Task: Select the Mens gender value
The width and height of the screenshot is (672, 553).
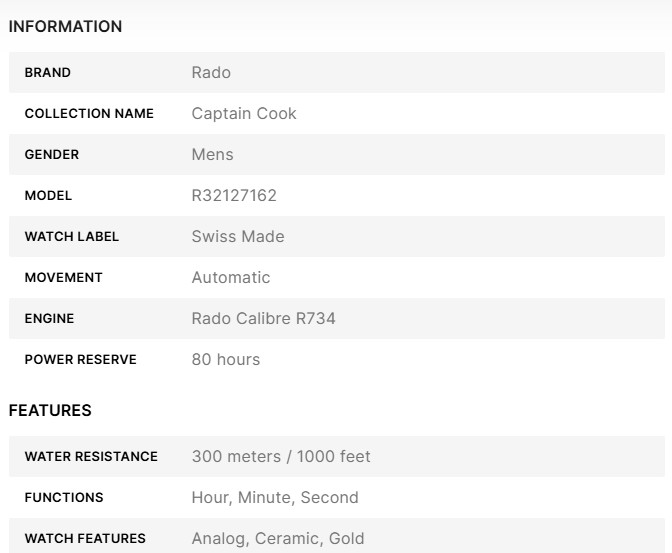Action: pos(212,155)
